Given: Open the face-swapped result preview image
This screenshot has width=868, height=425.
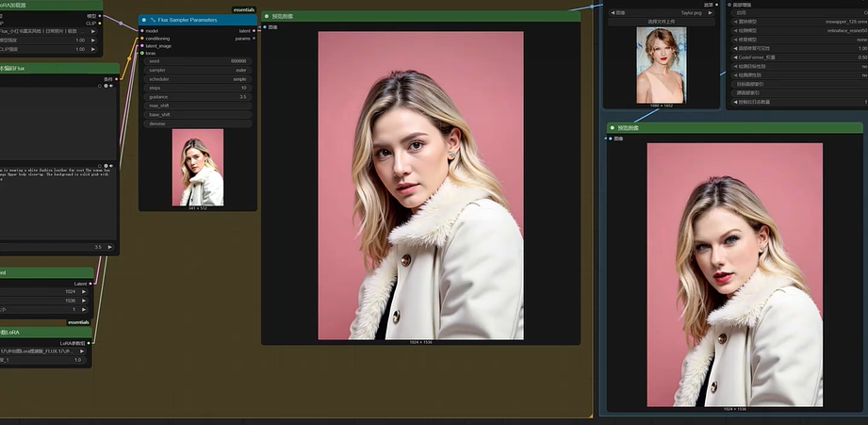Looking at the screenshot, I should tap(734, 275).
